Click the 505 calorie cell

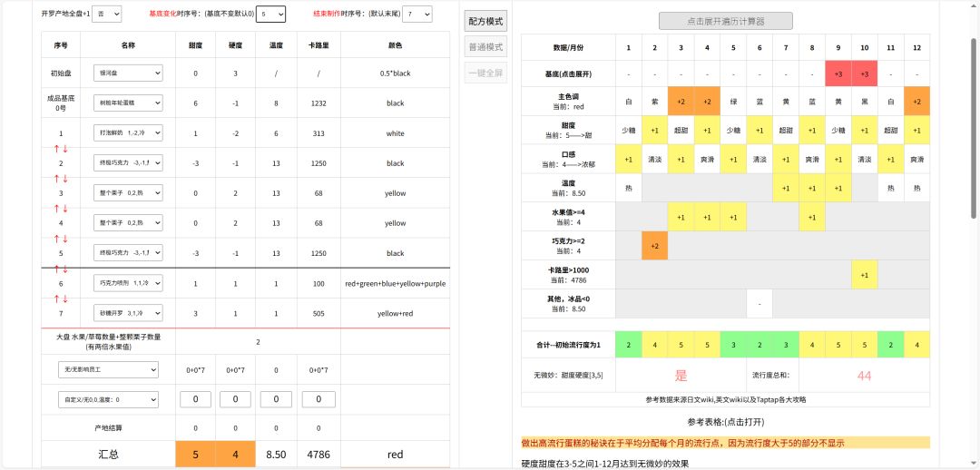(318, 313)
